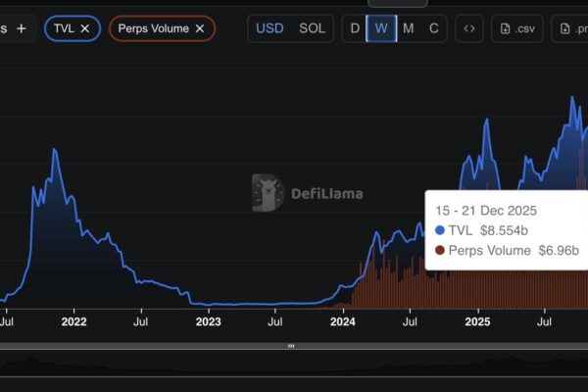Select daily (D) interval

(356, 28)
